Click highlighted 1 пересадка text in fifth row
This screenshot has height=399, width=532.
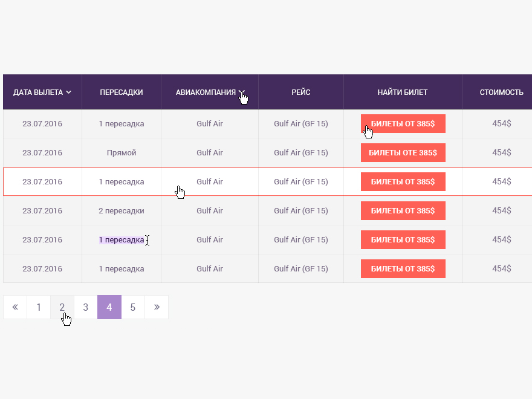tap(122, 240)
